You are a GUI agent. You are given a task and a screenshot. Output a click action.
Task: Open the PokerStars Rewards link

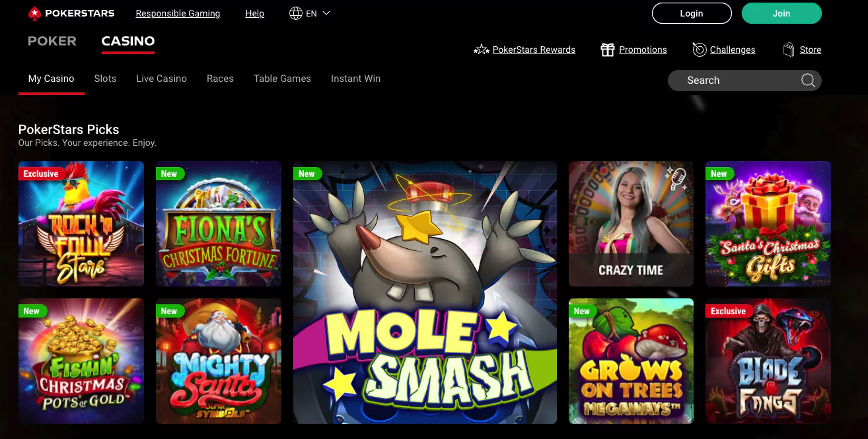point(534,50)
